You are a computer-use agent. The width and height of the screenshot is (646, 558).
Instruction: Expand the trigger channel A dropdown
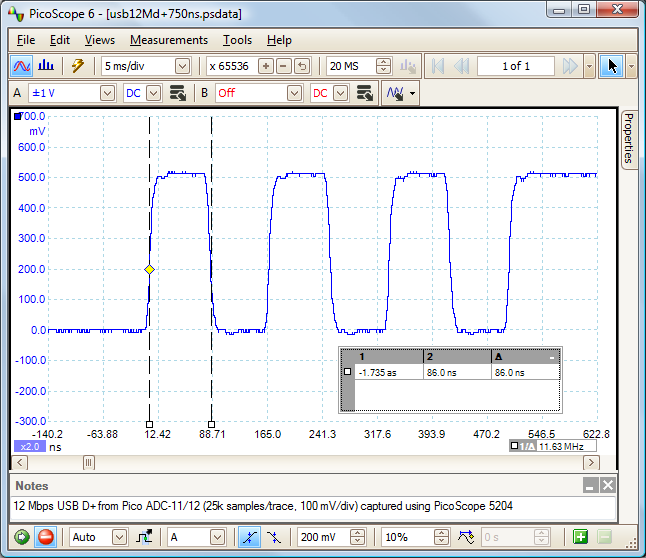[218, 537]
